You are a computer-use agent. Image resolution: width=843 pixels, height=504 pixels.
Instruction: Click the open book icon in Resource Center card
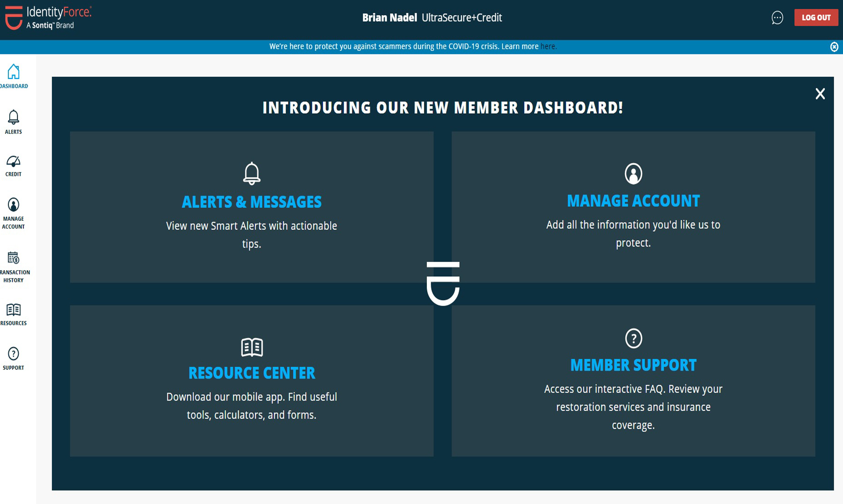pos(252,347)
